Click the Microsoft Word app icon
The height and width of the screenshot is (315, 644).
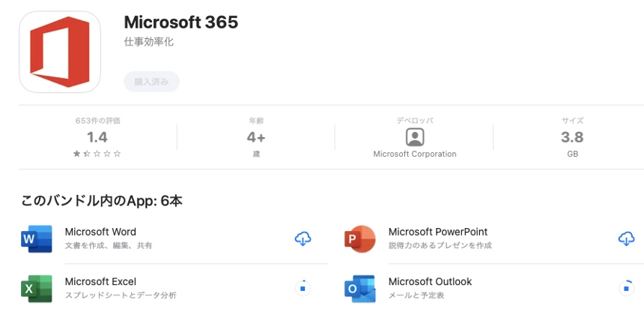pos(37,239)
